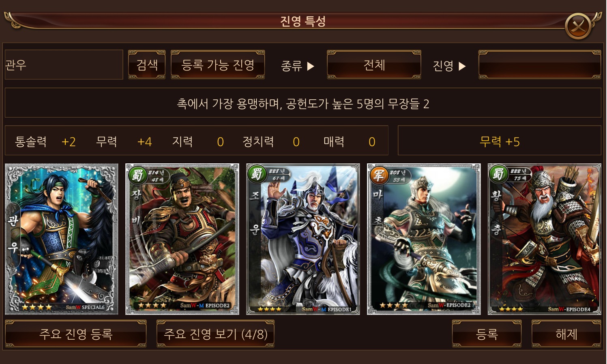This screenshot has height=364, width=607.
Task: Toggle the 등록 가능 진영 filter
Action: click(x=218, y=65)
